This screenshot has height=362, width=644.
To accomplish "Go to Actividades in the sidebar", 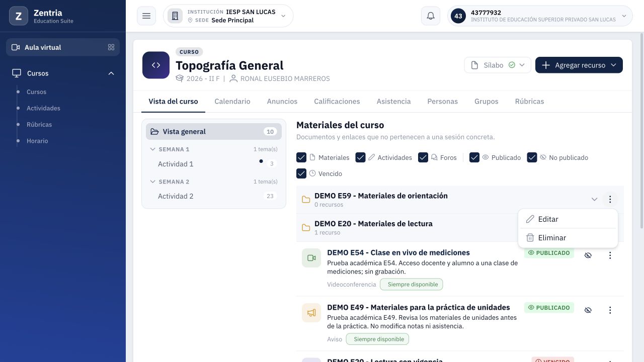I will (x=43, y=108).
